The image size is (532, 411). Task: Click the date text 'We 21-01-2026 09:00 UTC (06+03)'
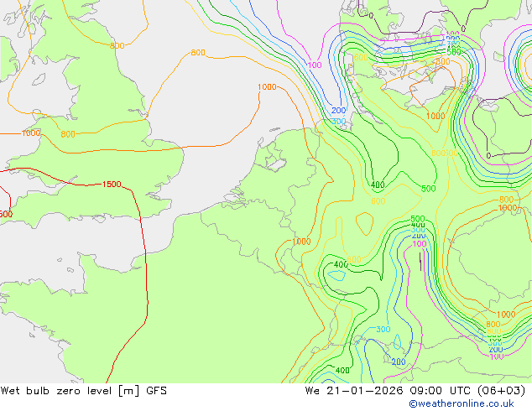(x=415, y=391)
